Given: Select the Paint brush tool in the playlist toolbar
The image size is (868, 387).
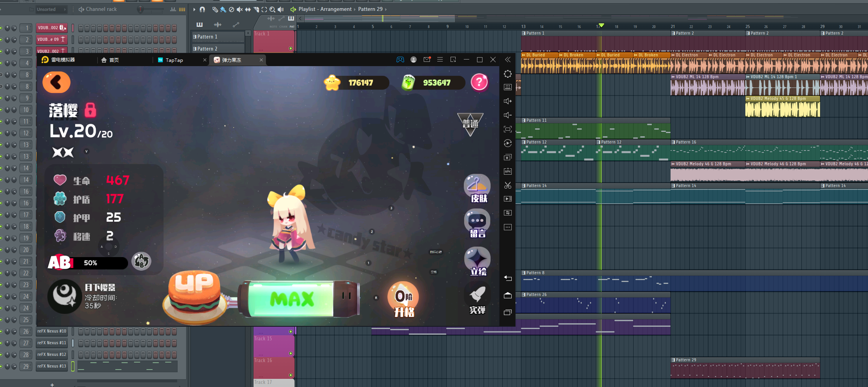Looking at the screenshot, I should (223, 9).
